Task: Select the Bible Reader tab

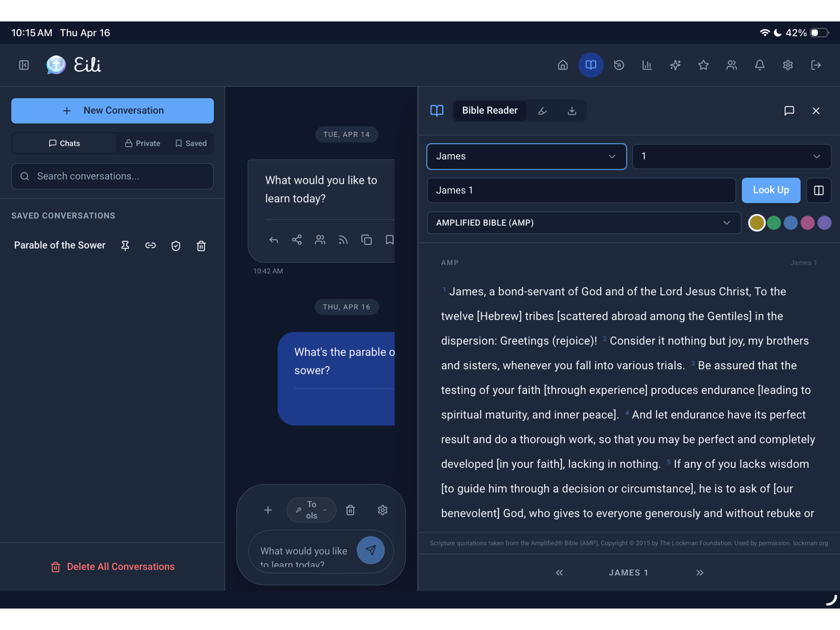Action: pyautogui.click(x=489, y=110)
